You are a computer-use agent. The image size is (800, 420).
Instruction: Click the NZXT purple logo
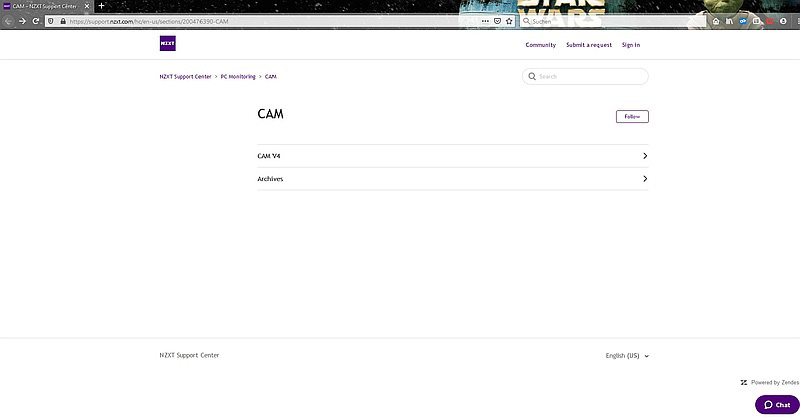167,43
